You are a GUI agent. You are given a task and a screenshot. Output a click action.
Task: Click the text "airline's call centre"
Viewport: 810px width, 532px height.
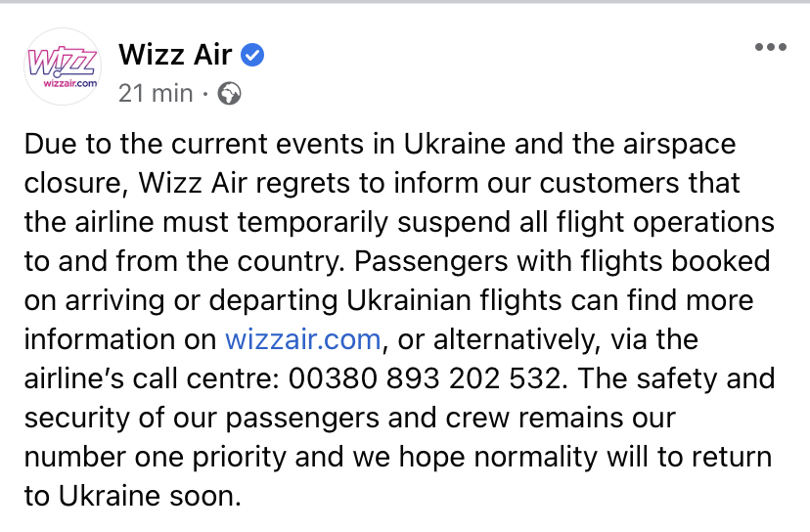pyautogui.click(x=147, y=377)
